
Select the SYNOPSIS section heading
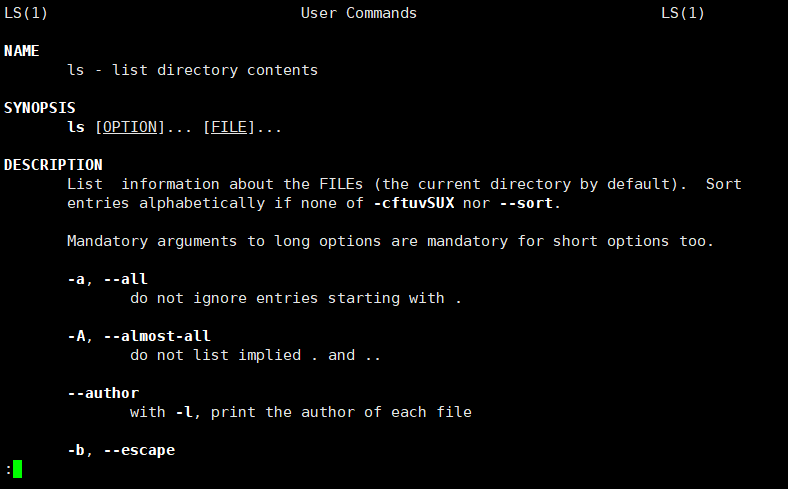(39, 108)
